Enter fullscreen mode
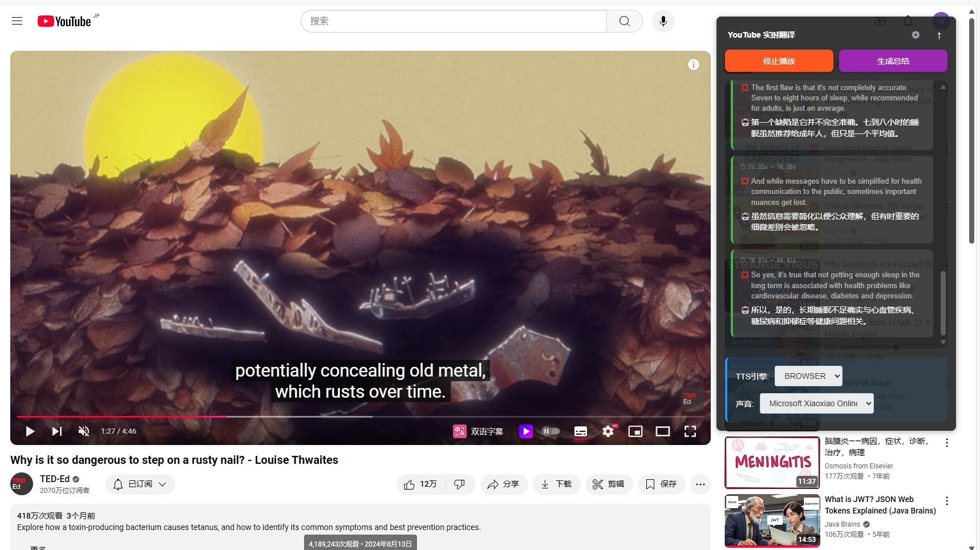 690,431
